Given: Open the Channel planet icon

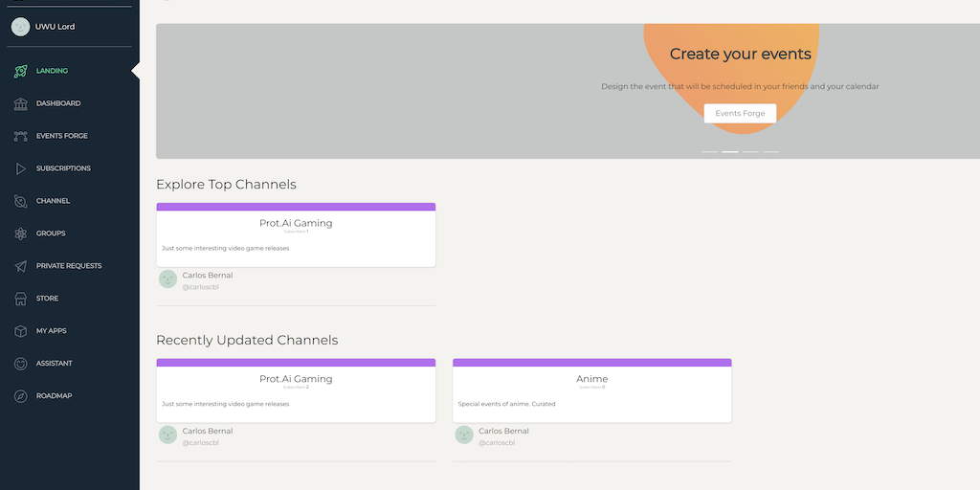Looking at the screenshot, I should click(x=20, y=201).
